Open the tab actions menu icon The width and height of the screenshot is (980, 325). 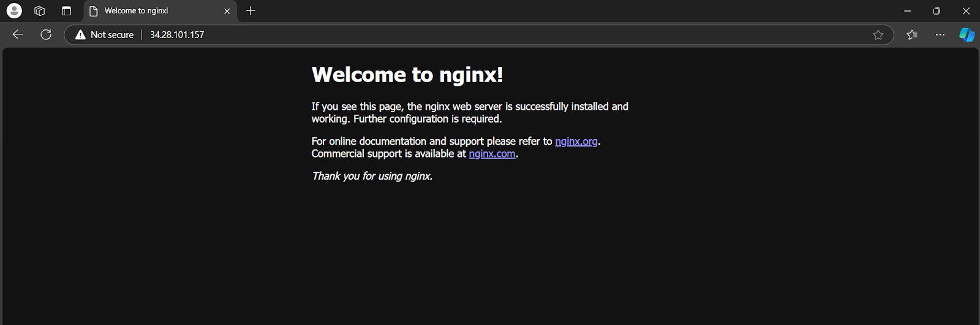66,10
